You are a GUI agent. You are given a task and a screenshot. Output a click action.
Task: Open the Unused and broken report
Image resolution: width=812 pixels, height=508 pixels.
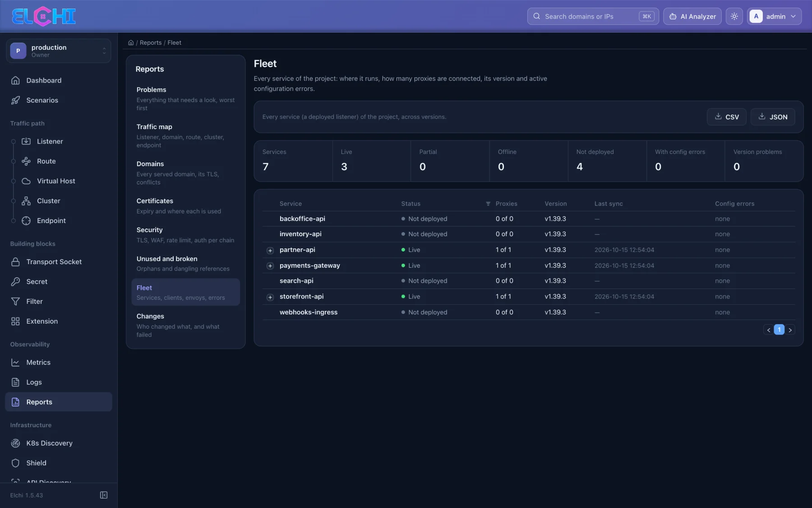(185, 263)
